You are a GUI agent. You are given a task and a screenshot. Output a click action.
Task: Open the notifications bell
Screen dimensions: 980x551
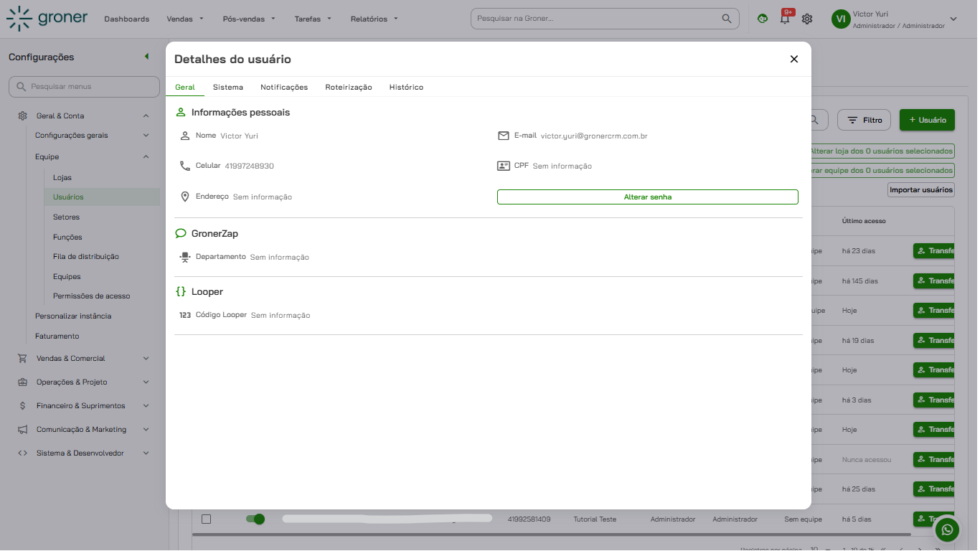pyautogui.click(x=785, y=19)
